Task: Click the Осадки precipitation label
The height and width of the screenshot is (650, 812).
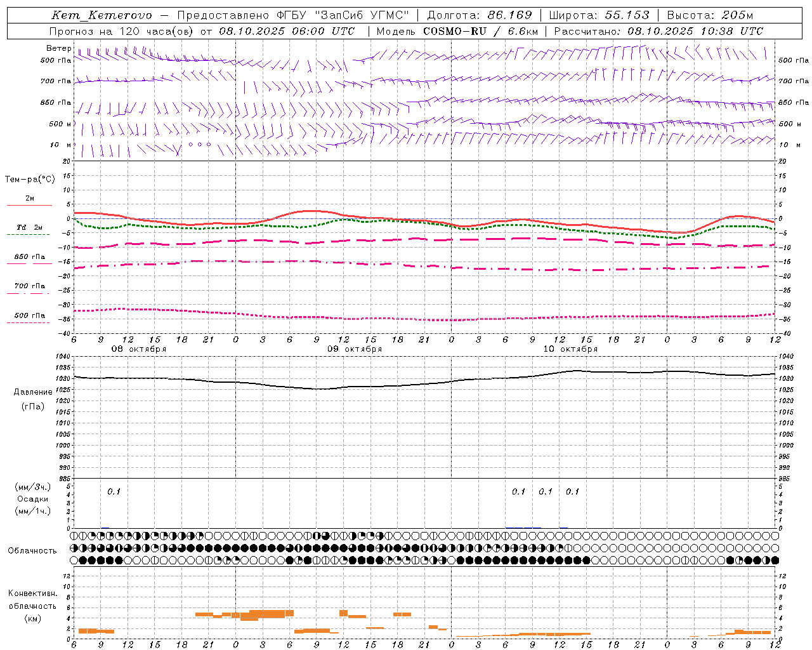Action: 33,499
